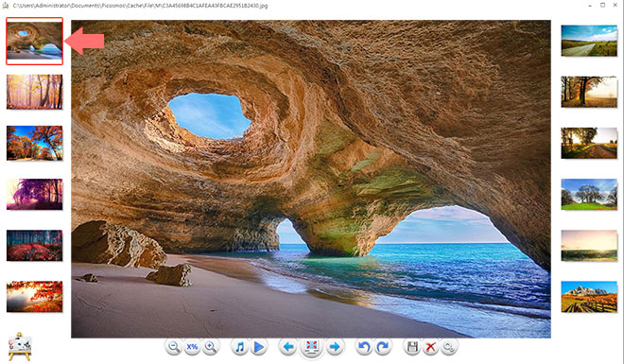Image resolution: width=624 pixels, height=364 pixels.
Task: Go to previous image with left arrow
Action: click(x=287, y=347)
